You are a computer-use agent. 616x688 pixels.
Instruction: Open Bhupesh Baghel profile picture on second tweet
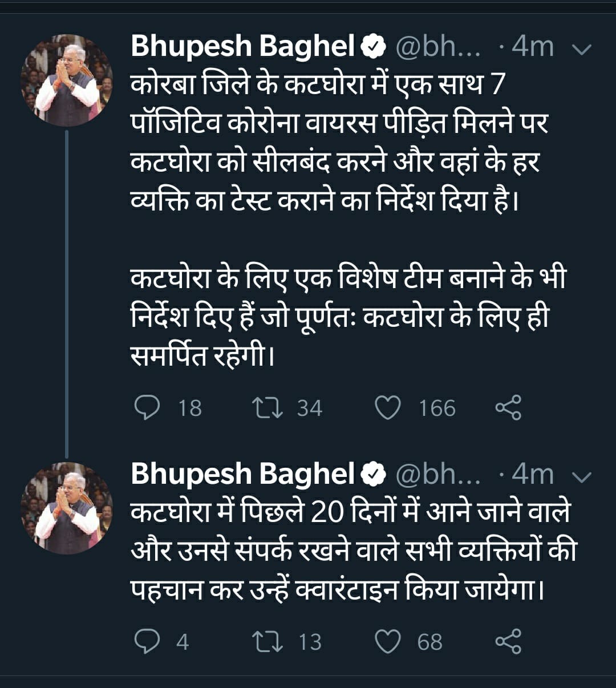(x=67, y=508)
